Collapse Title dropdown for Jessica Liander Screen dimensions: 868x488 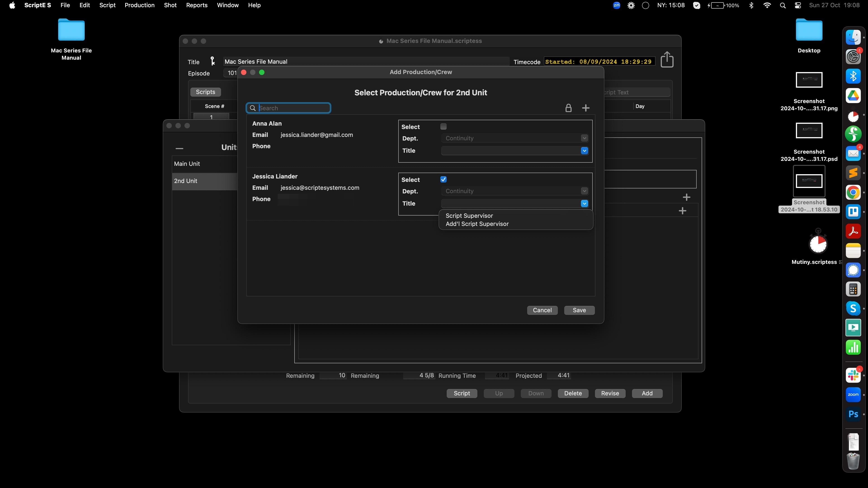[x=584, y=204]
